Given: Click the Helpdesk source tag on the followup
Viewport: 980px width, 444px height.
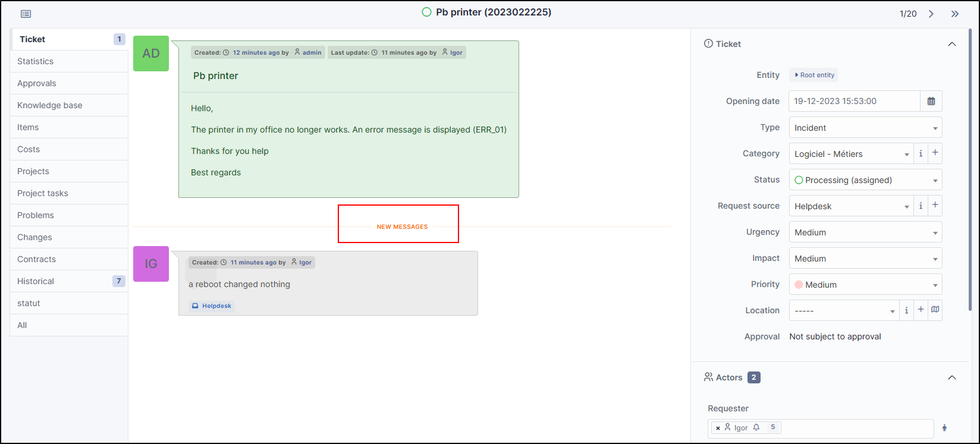Looking at the screenshot, I should [212, 306].
